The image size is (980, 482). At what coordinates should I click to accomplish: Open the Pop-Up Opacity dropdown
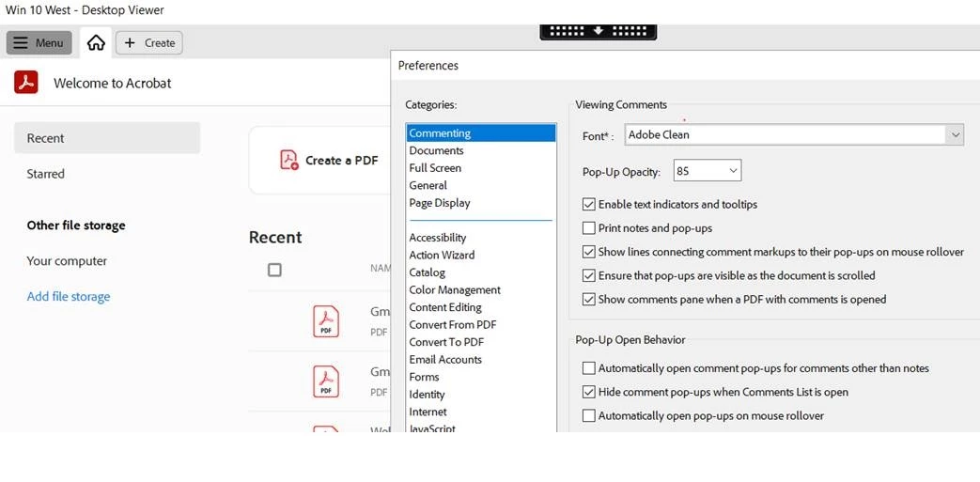coord(708,171)
